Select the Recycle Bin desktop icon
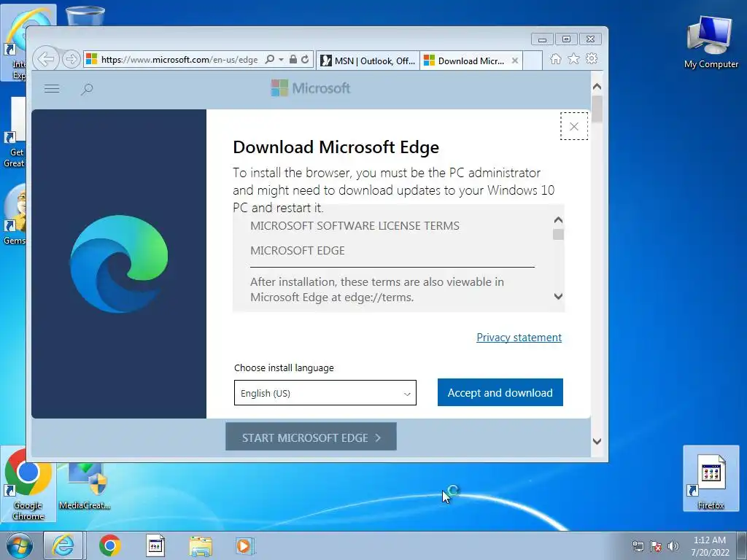This screenshot has width=747, height=560. 85,16
